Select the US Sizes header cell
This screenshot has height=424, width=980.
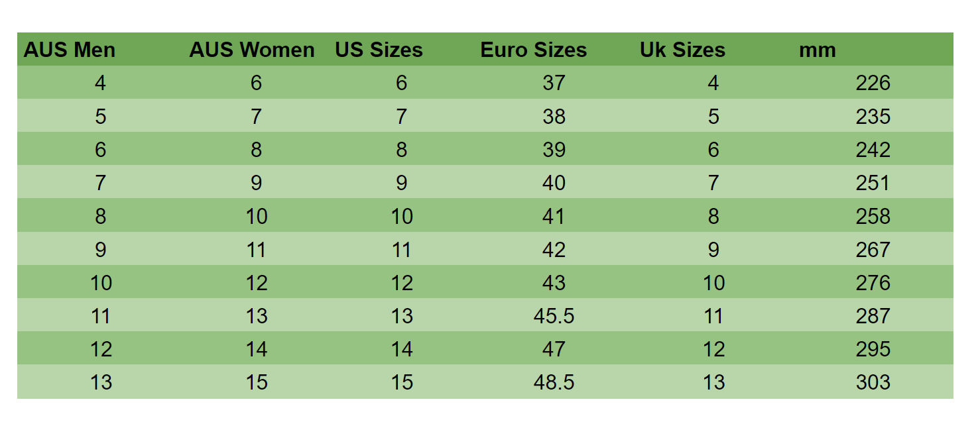(379, 50)
